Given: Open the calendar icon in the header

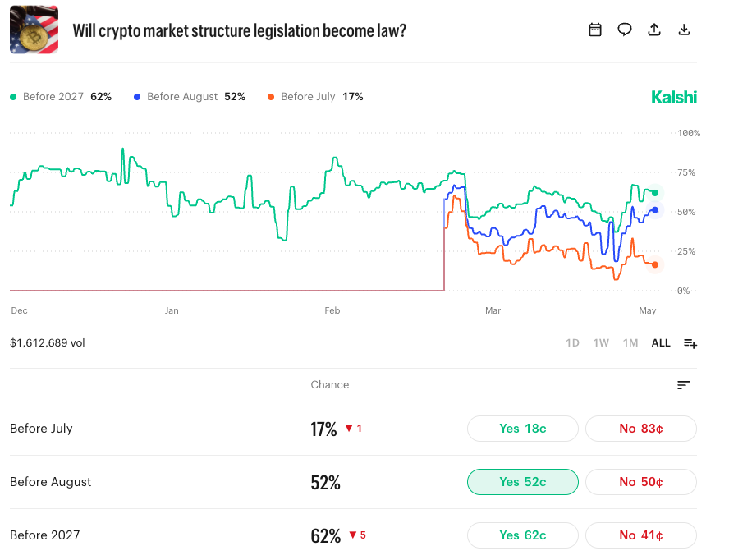Looking at the screenshot, I should pyautogui.click(x=594, y=30).
